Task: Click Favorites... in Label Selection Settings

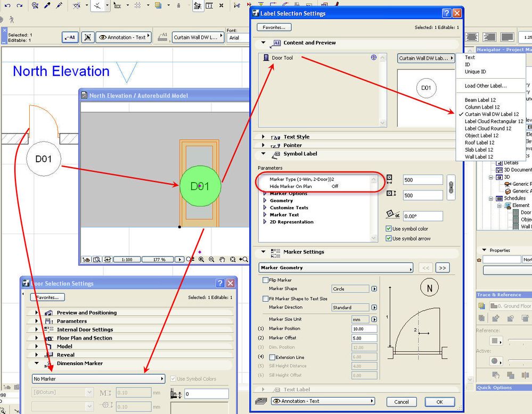Action: [x=274, y=27]
